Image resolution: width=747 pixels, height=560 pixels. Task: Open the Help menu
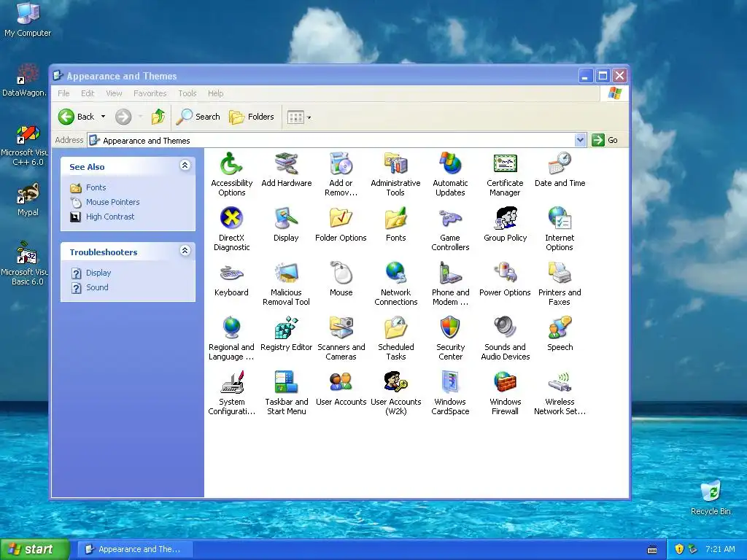tap(215, 93)
